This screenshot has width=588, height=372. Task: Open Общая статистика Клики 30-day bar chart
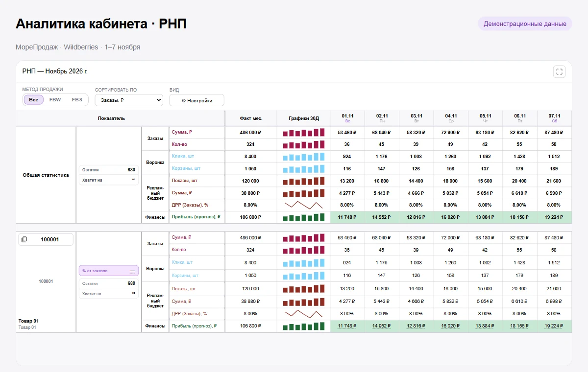click(304, 157)
